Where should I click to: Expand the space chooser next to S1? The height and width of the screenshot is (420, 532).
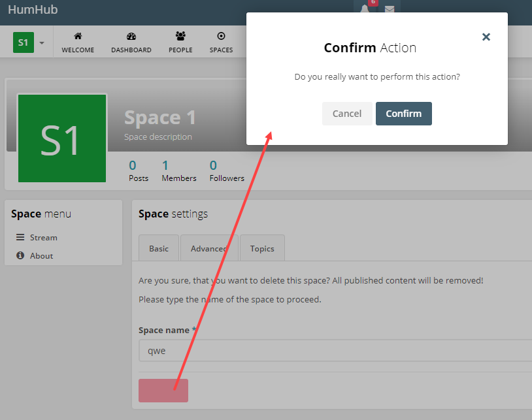click(41, 42)
